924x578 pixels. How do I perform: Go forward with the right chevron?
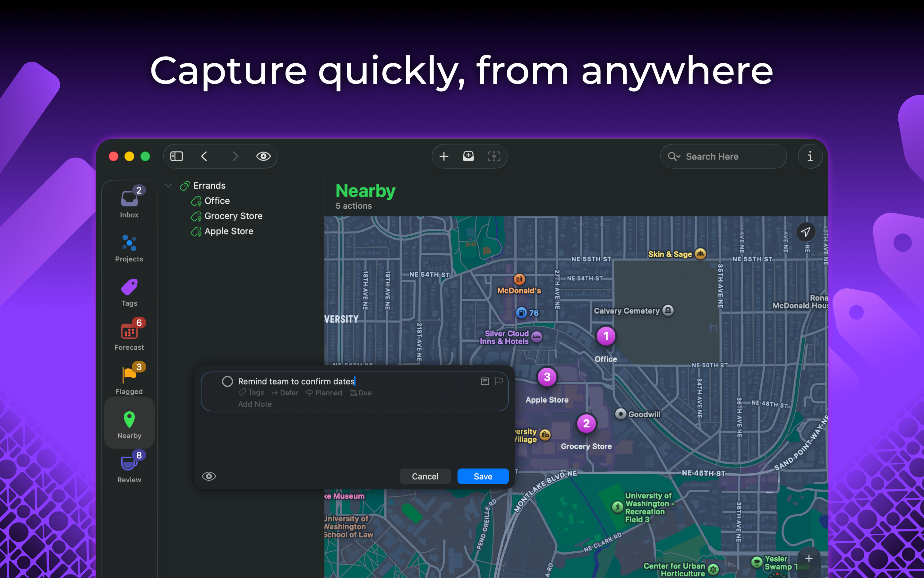(235, 156)
